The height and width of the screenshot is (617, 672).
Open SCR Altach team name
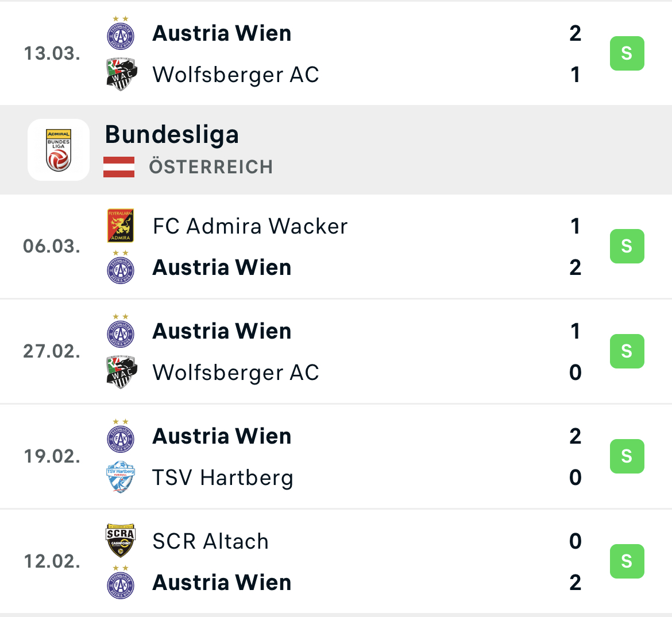tap(211, 541)
